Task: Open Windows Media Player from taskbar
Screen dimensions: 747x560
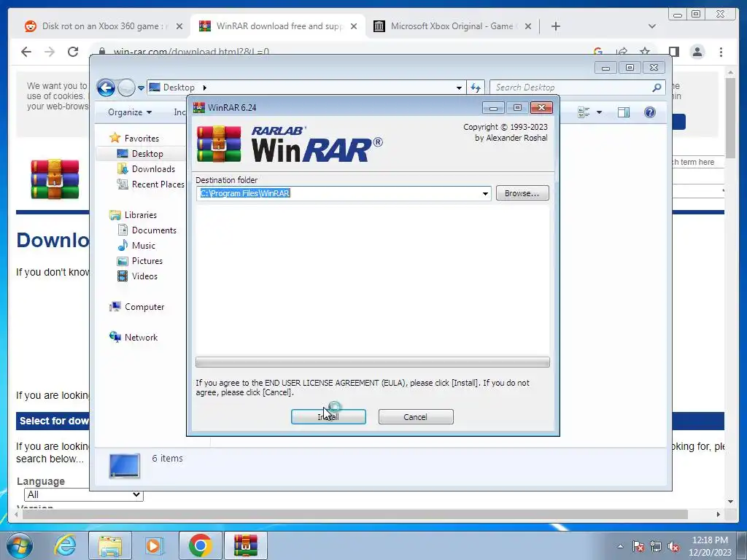Action: tap(155, 545)
